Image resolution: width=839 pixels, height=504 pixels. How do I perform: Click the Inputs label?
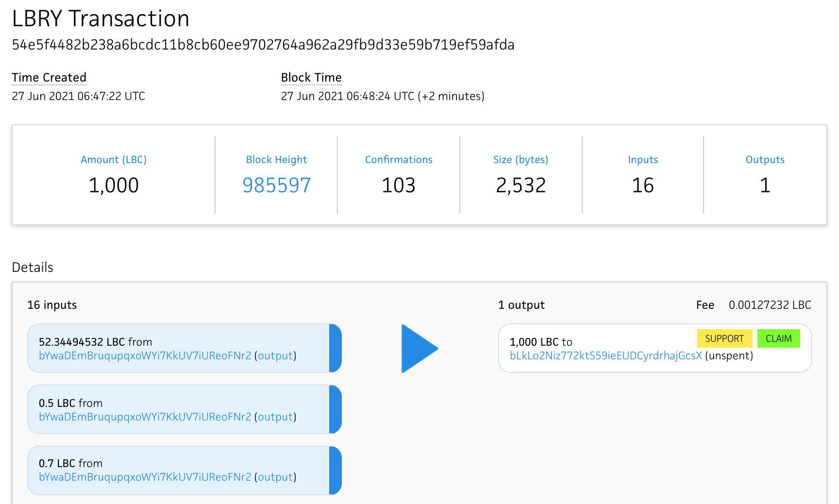click(643, 159)
